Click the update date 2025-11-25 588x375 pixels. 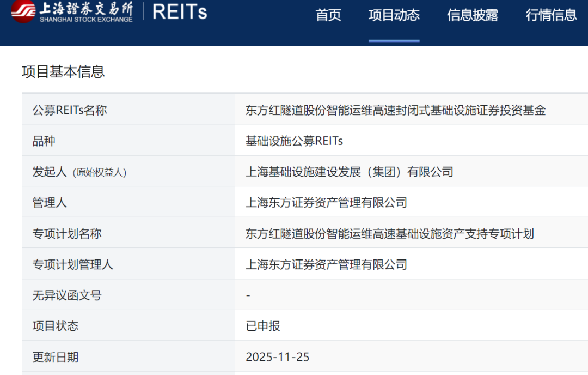tap(277, 357)
